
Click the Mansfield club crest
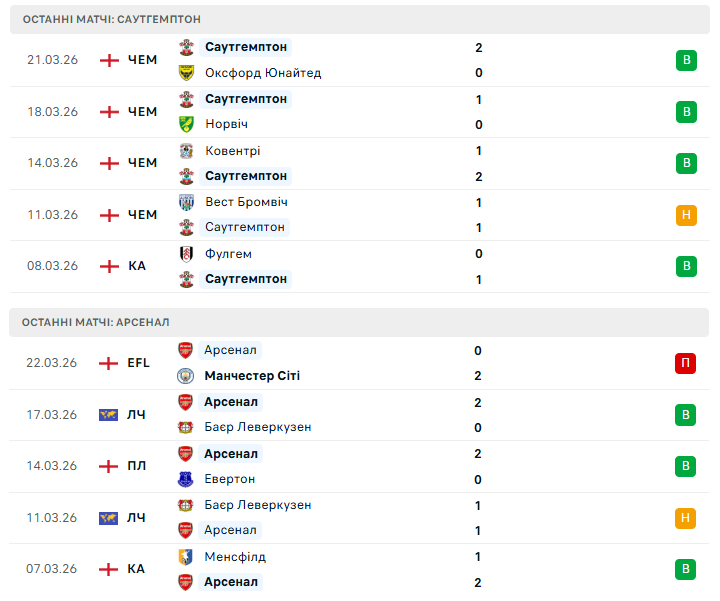point(186,557)
